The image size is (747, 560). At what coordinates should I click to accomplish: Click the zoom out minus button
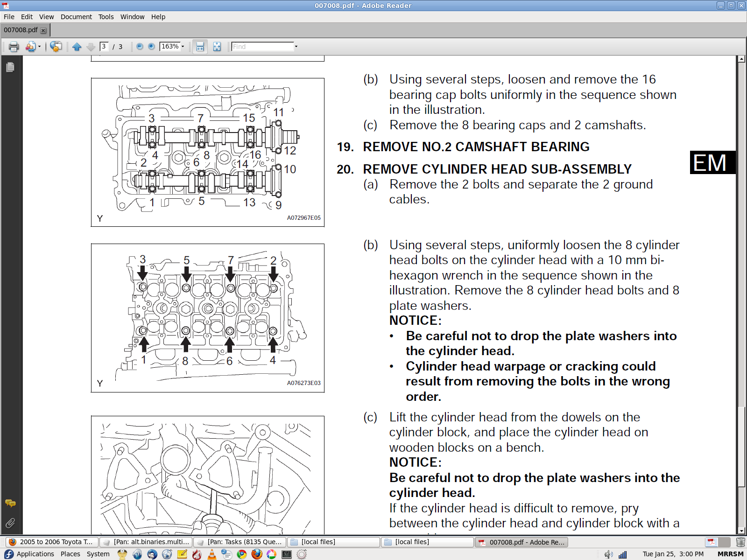tap(140, 47)
